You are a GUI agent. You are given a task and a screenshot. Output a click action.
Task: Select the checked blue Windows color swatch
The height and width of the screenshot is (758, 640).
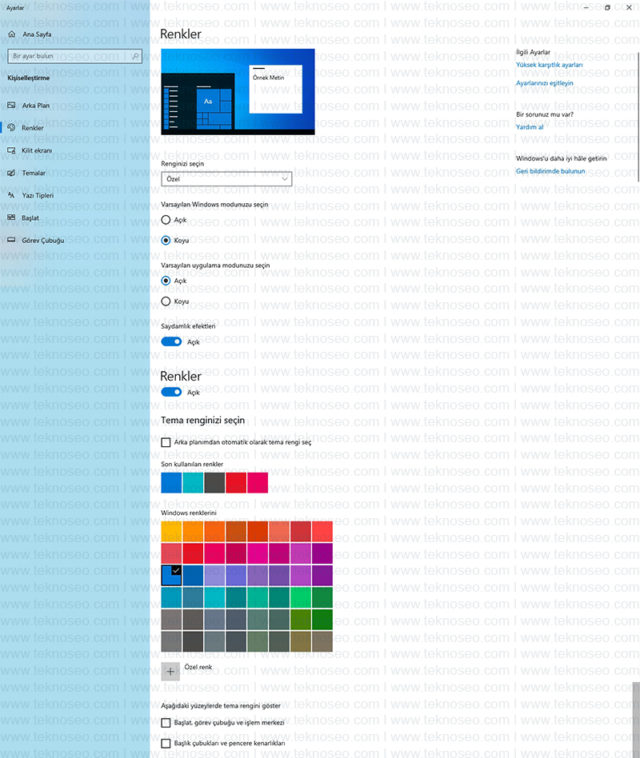pos(171,575)
